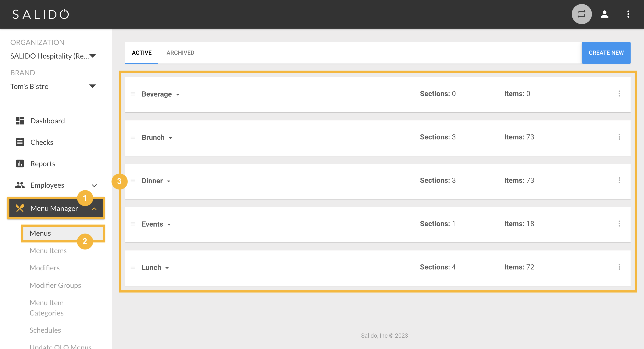Open the Modifier Groups page
This screenshot has width=644, height=349.
55,285
